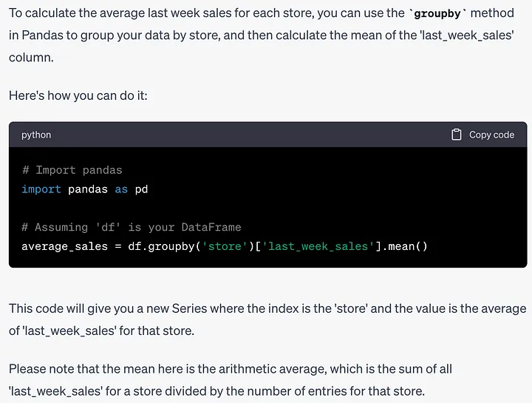Viewport: 532px width, 403px height.
Task: Click the green 'store' string
Action: pos(225,245)
